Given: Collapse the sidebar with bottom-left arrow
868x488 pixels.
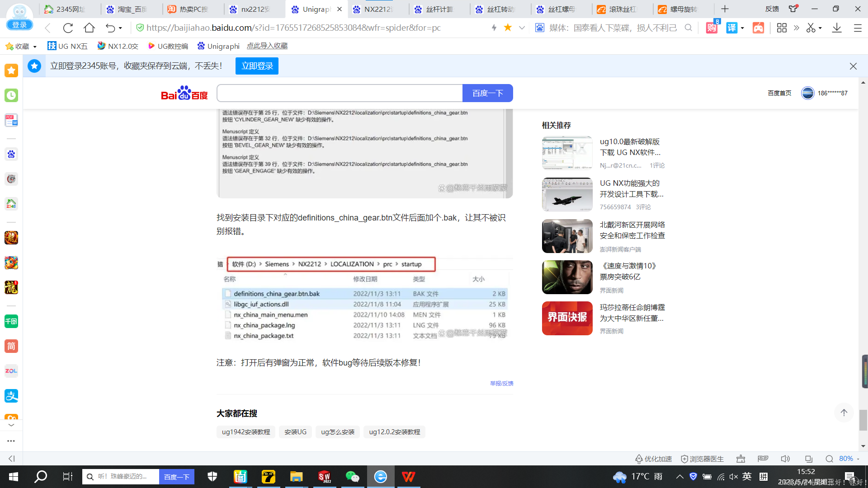Looking at the screenshot, I should (x=12, y=459).
